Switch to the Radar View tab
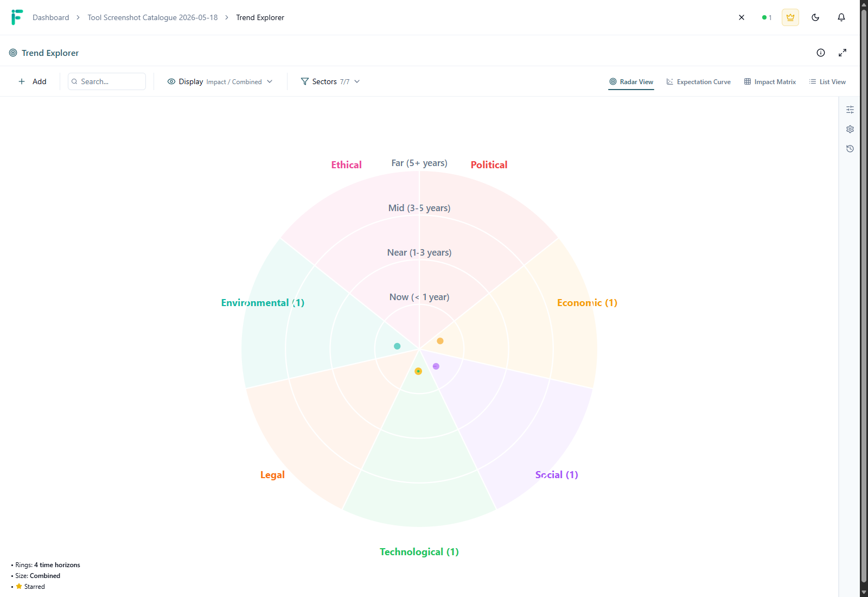The image size is (868, 597). (x=631, y=82)
